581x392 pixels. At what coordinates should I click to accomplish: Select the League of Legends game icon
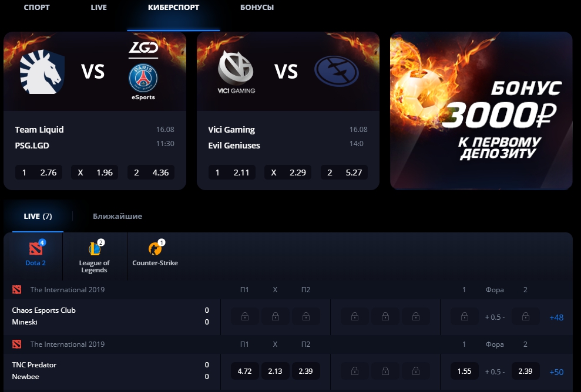[x=94, y=248]
